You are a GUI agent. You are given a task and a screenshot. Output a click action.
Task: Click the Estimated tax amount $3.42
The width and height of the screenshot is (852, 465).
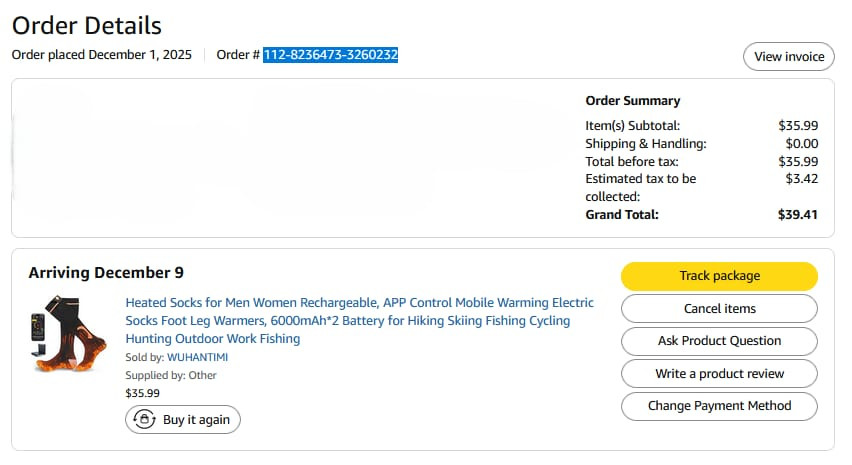pos(801,179)
